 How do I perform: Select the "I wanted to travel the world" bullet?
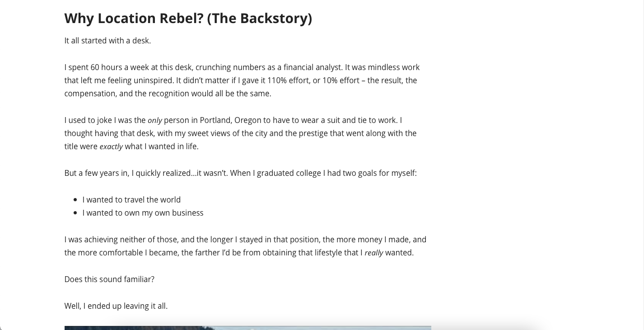coord(131,200)
